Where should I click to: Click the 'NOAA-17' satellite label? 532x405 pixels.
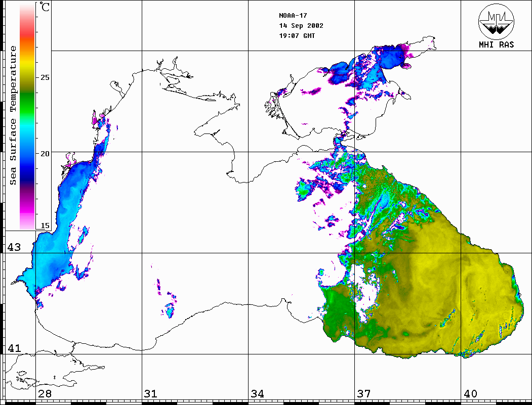pos(293,16)
